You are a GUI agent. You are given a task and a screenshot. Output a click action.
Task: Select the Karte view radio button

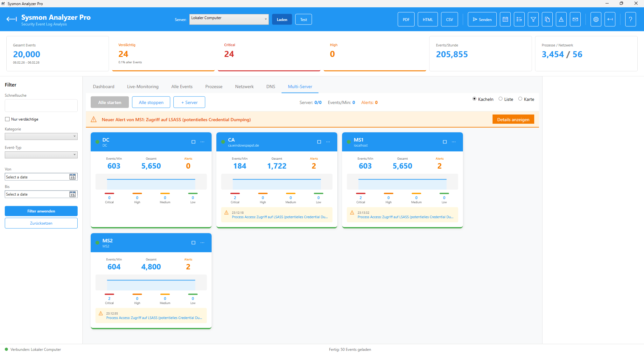(520, 99)
